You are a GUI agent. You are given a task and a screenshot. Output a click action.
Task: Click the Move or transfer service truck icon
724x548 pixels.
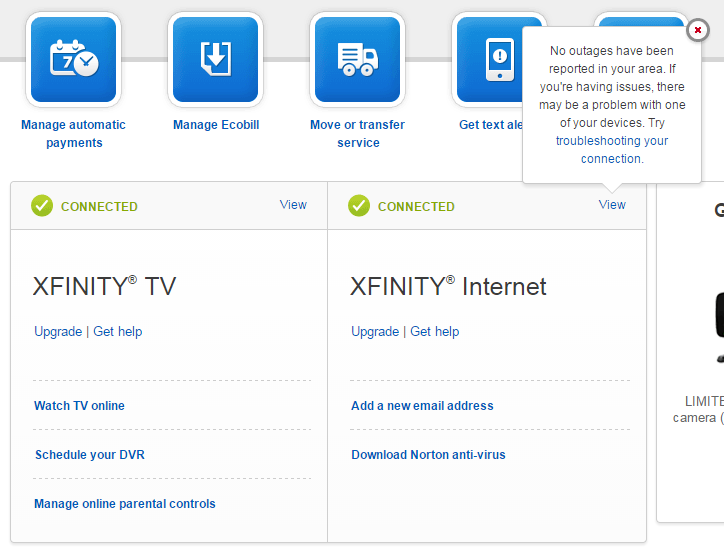point(357,60)
